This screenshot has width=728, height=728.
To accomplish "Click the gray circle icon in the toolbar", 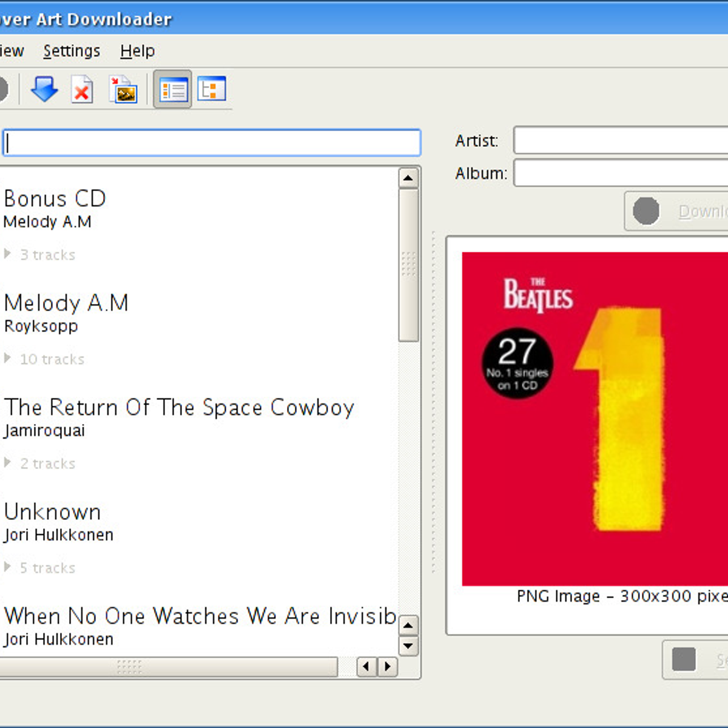I will pos(2,90).
